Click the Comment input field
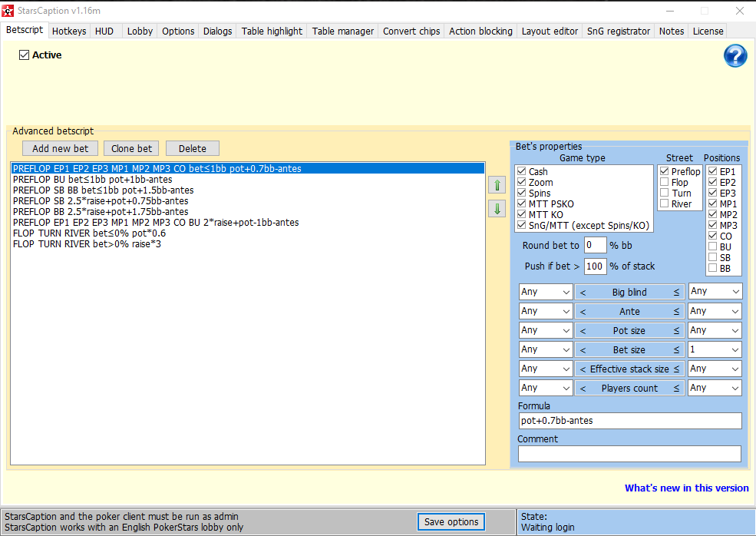The width and height of the screenshot is (756, 536). (629, 454)
